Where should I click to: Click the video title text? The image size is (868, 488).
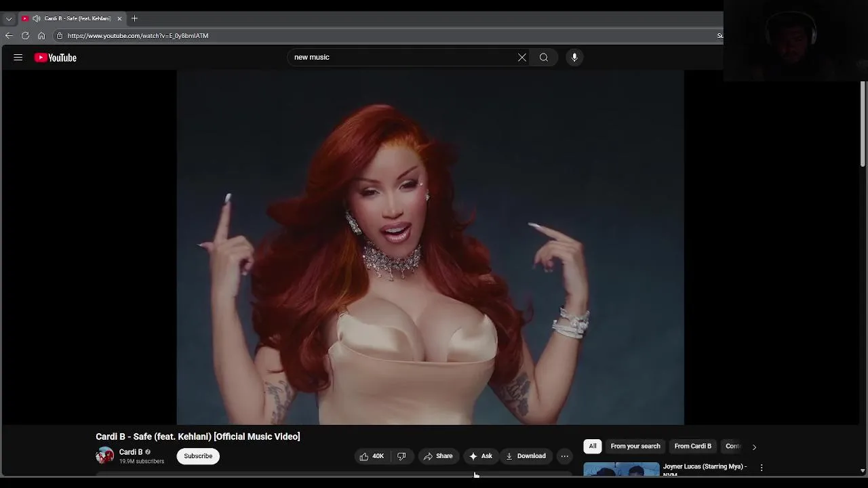(x=198, y=436)
